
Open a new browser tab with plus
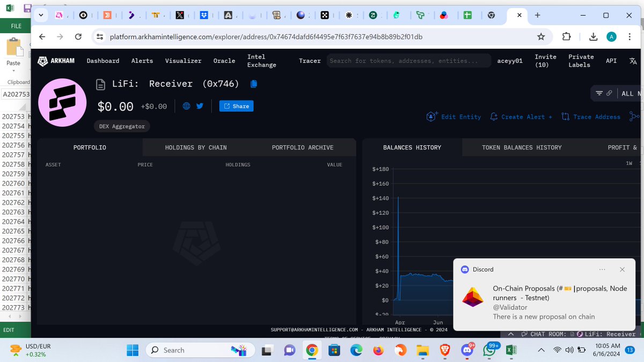pyautogui.click(x=538, y=16)
